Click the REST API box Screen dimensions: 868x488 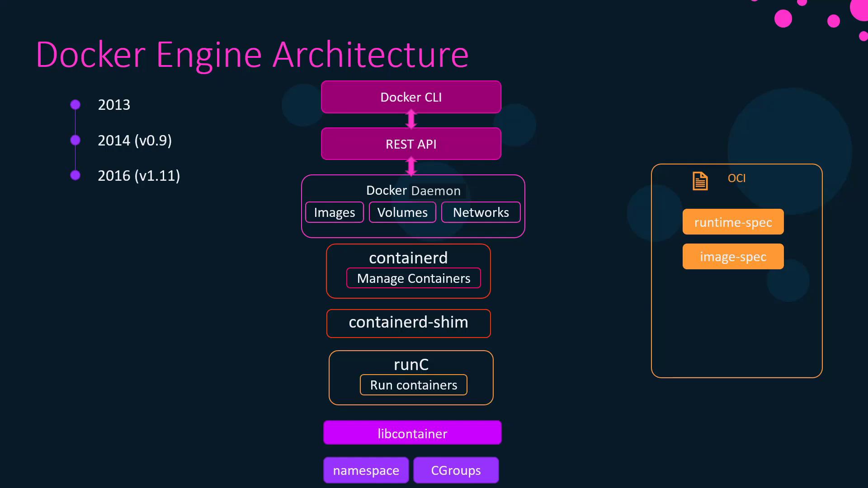click(411, 144)
